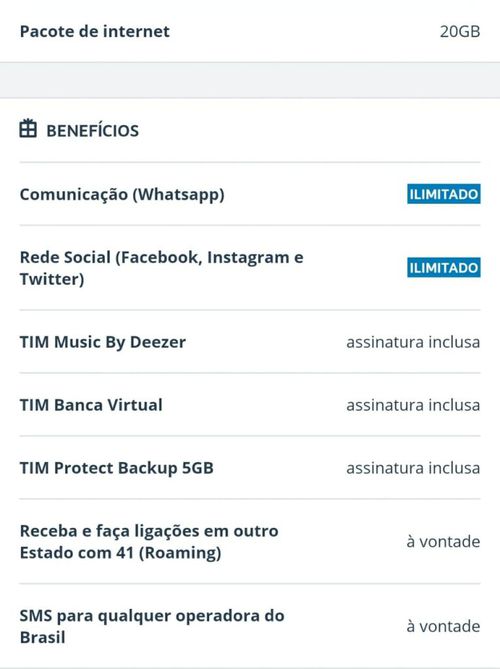
Task: Tap assinatura inclusa next to TIM Banca Virtual
Action: (x=413, y=405)
